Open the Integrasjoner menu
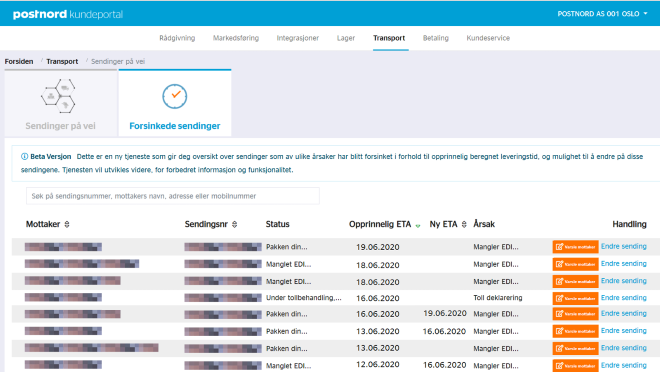Image resolution: width=660 pixels, height=372 pixels. [298, 38]
